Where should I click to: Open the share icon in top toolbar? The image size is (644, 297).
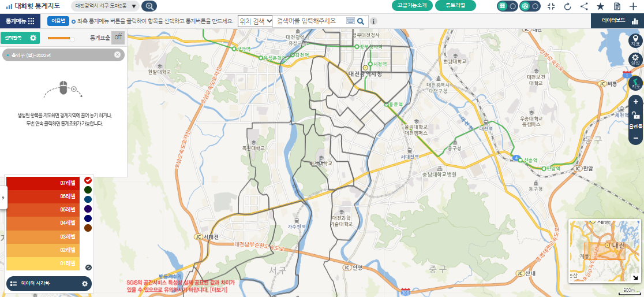coord(584,6)
